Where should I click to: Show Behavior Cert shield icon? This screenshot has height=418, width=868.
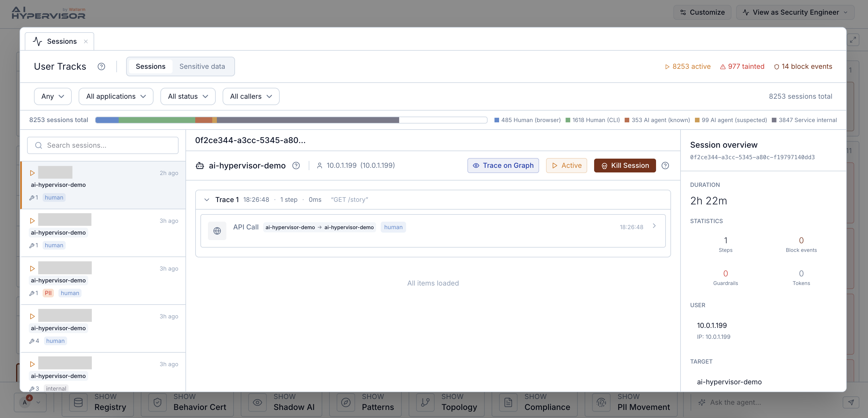[157, 402]
